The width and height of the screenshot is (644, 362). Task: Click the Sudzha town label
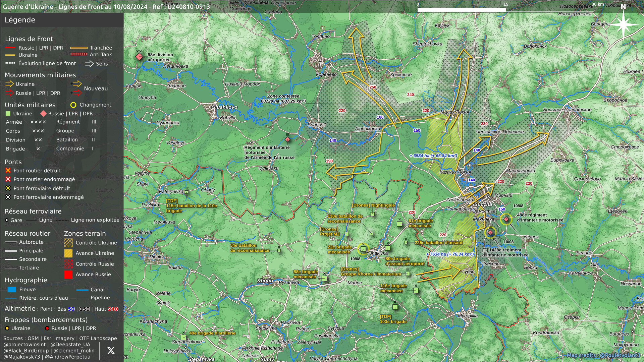(483, 204)
